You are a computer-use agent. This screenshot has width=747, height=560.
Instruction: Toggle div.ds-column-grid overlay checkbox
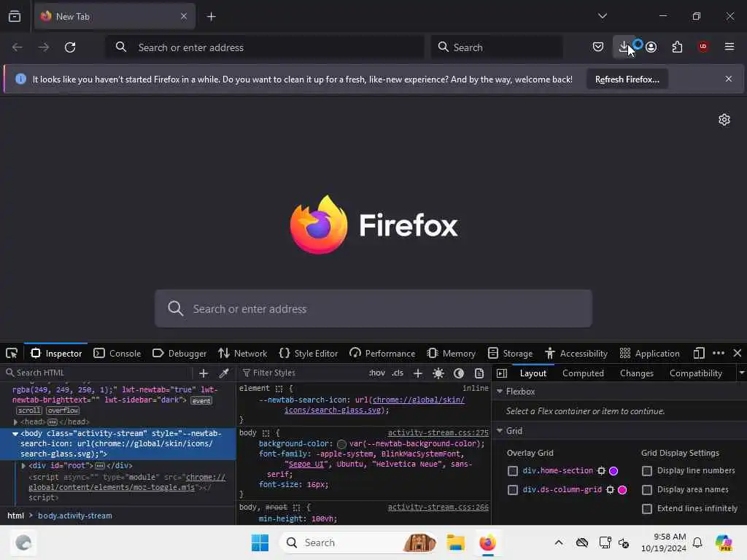pos(513,490)
